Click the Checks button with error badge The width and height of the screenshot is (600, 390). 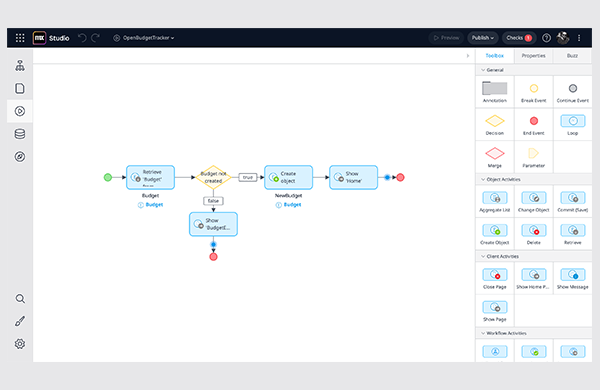coord(519,38)
